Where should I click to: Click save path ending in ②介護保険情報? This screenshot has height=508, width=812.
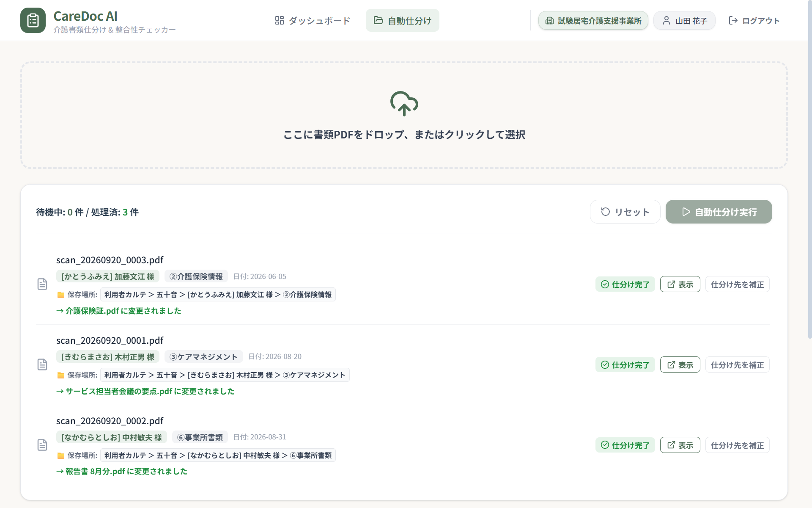[x=218, y=295]
